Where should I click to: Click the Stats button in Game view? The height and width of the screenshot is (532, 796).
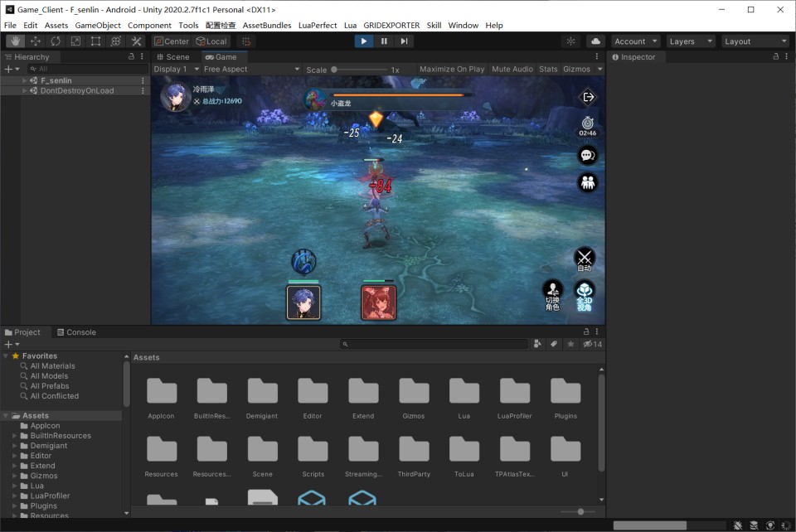(x=548, y=70)
